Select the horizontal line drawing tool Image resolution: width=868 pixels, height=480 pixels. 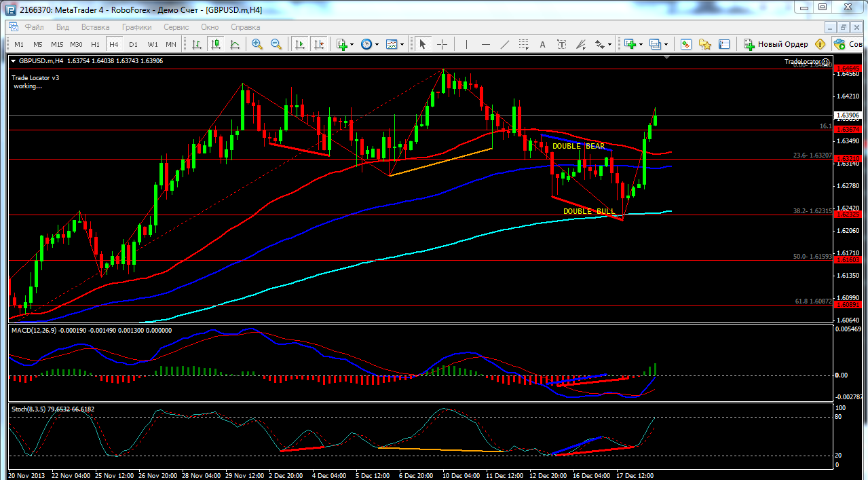pyautogui.click(x=485, y=44)
